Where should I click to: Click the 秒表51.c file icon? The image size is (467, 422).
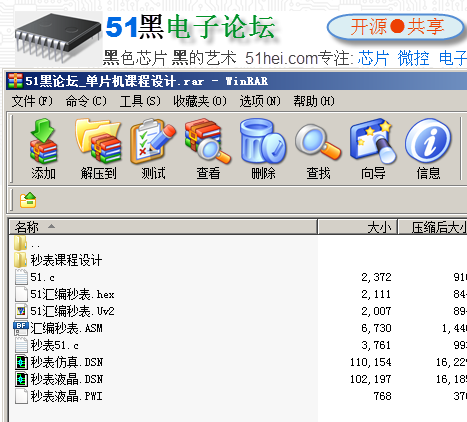click(x=21, y=345)
